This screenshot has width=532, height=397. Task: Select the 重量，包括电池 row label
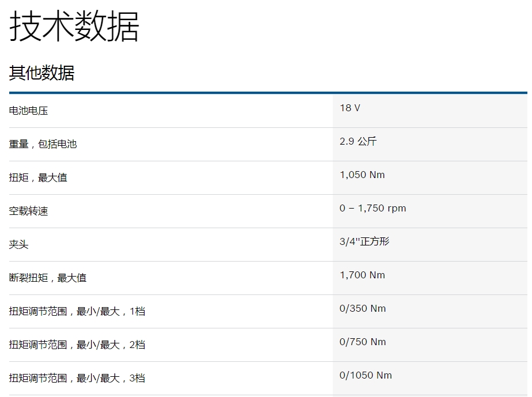tap(43, 144)
